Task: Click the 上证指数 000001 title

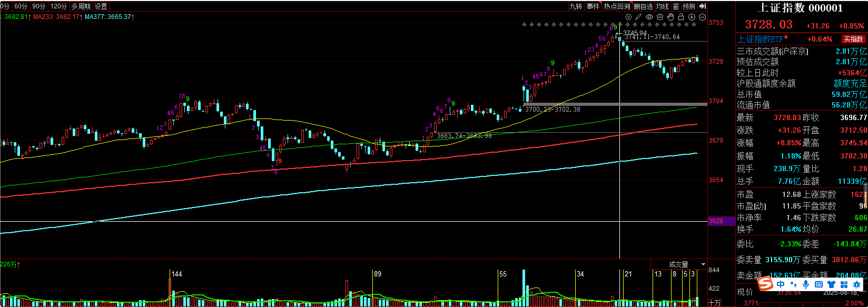Action: [x=800, y=8]
